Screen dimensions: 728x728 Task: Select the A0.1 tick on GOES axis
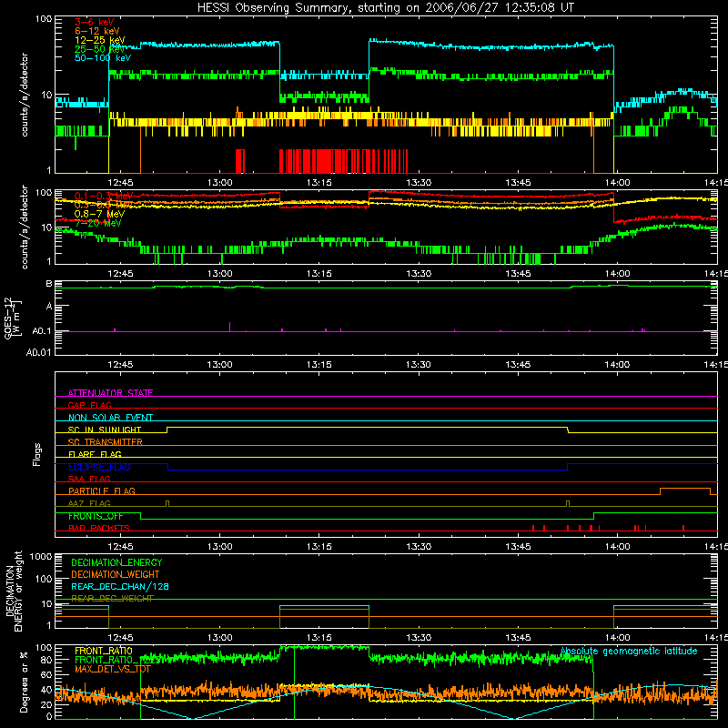pos(42,331)
